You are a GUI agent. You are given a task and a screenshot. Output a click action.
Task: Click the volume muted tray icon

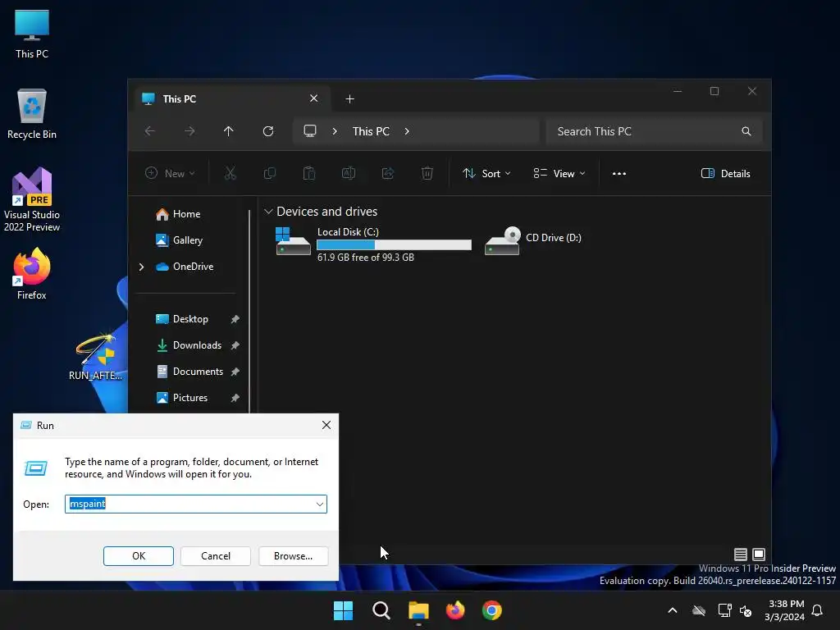(746, 610)
